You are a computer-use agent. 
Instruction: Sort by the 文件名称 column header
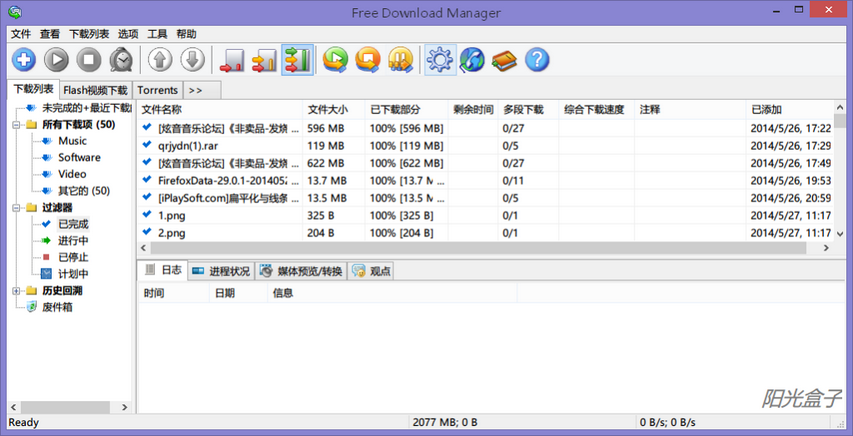tap(220, 109)
